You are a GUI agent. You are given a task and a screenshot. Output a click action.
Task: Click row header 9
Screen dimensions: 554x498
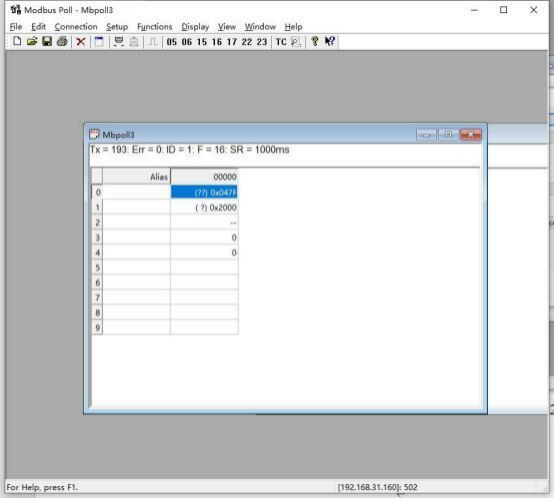click(97, 327)
